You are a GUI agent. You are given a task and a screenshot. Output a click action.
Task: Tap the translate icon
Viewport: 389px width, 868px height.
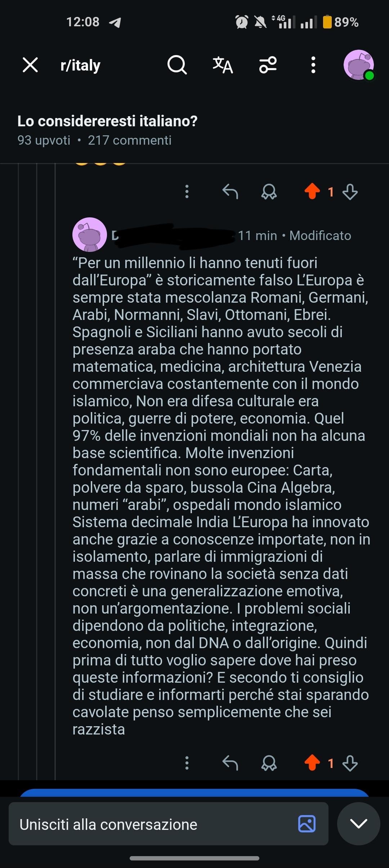point(223,65)
